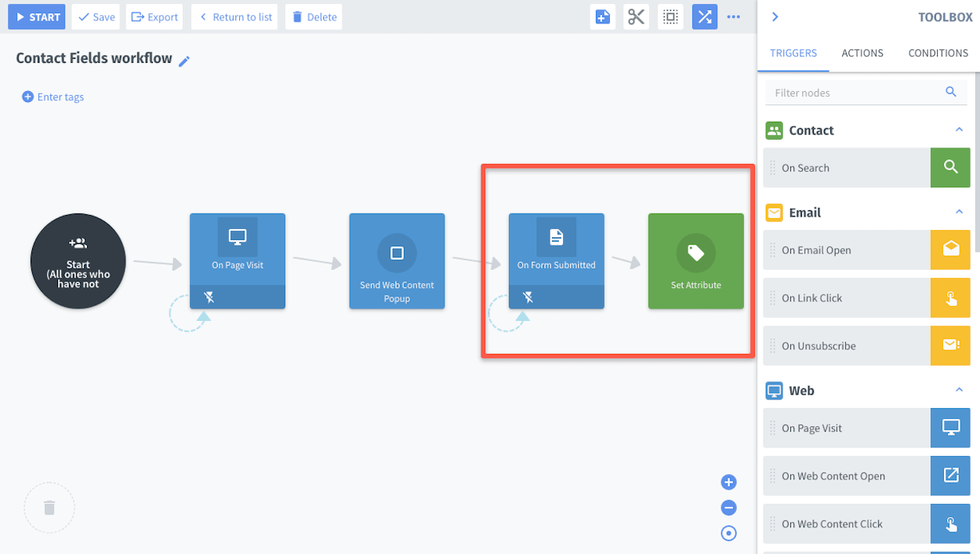Select the On Web Content Click icon
The width and height of the screenshot is (980, 554).
950,523
